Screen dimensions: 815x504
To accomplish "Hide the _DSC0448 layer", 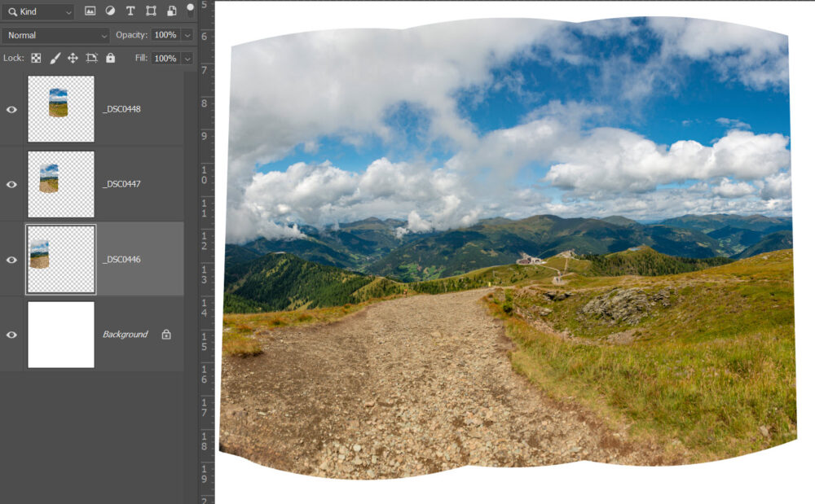I will click(x=11, y=109).
